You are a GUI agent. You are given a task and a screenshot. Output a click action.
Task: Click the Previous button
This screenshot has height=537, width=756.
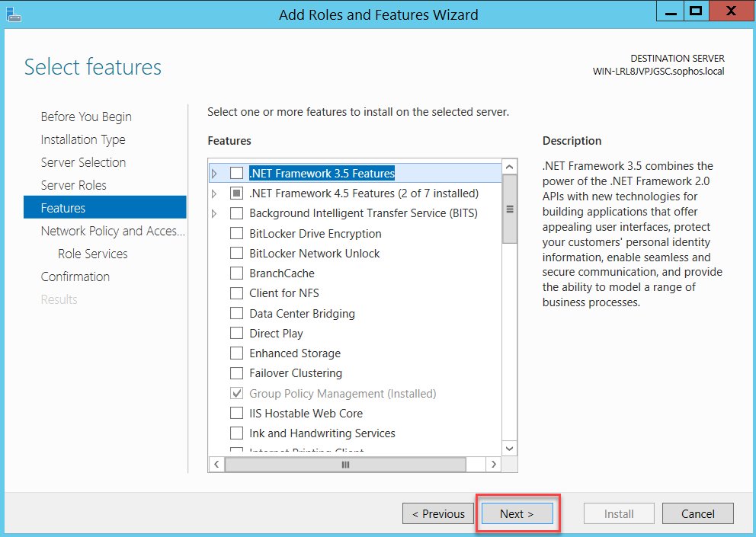438,514
